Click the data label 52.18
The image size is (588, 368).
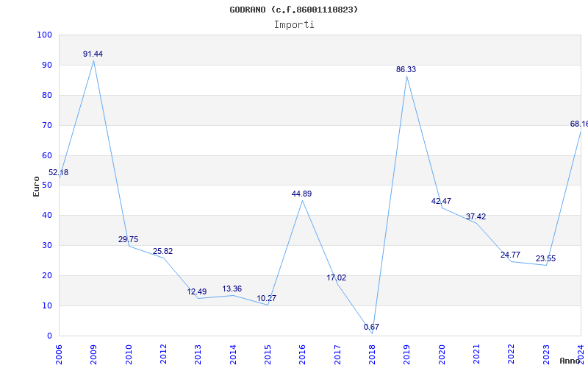click(x=59, y=173)
